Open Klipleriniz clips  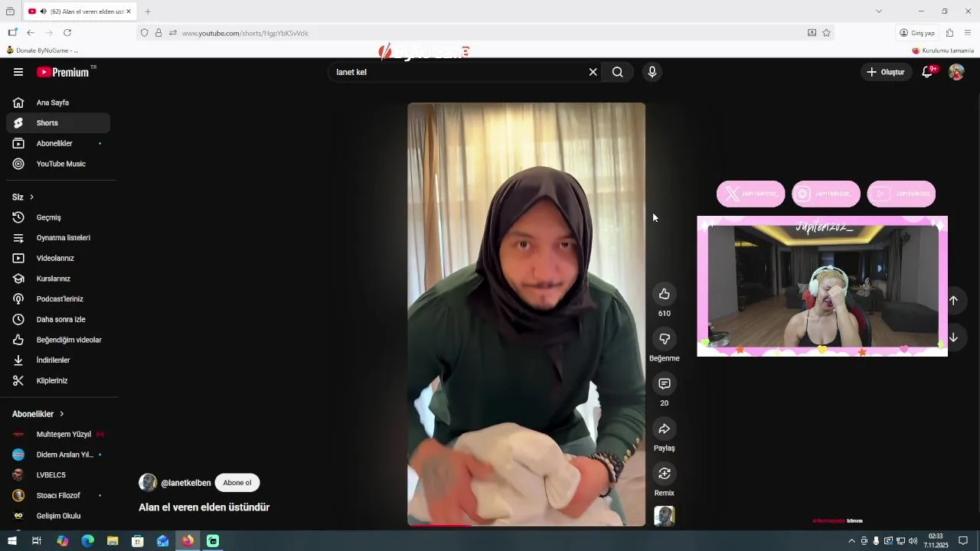pyautogui.click(x=58, y=380)
